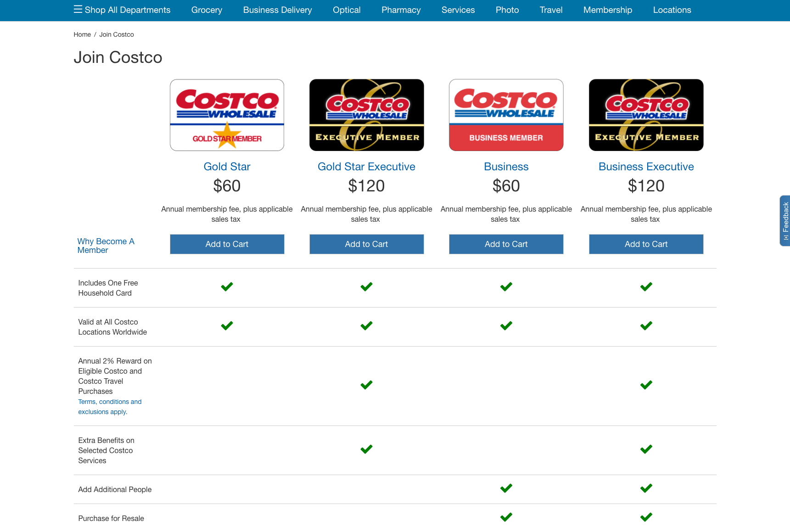Open the Grocery menu item
Image resolution: width=790 pixels, height=532 pixels.
pyautogui.click(x=207, y=10)
